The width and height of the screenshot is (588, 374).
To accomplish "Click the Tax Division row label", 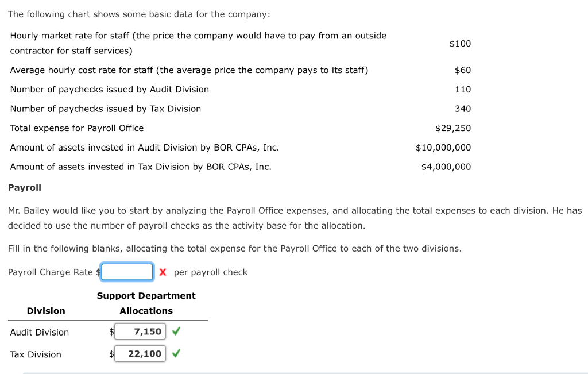I will 36,354.
